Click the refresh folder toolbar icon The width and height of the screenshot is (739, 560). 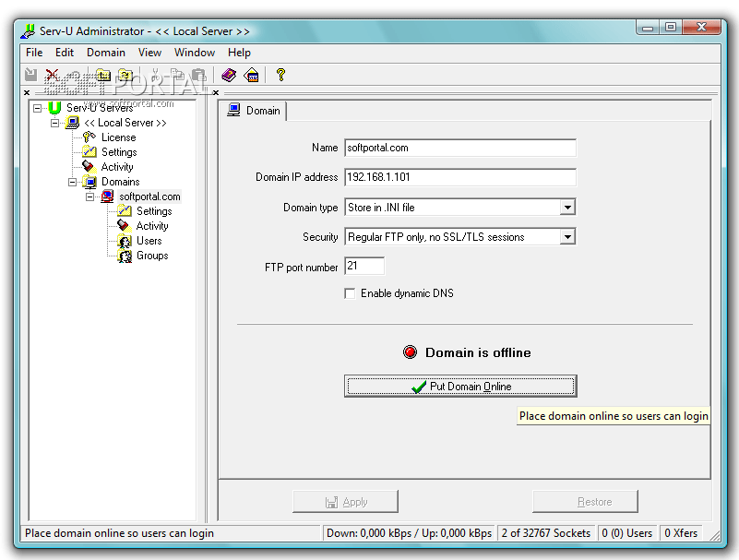(125, 75)
